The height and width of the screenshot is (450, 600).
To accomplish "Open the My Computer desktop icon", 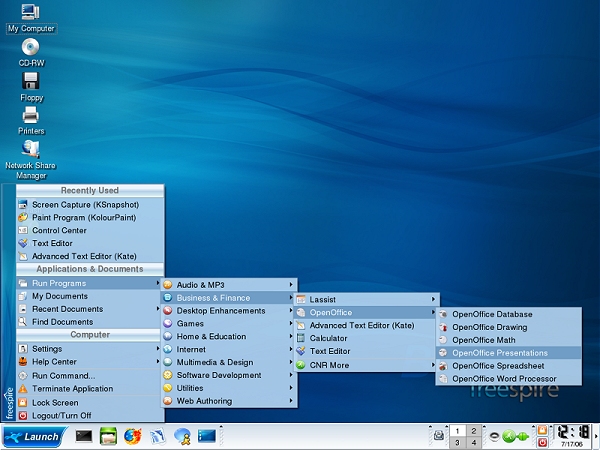I will click(30, 14).
